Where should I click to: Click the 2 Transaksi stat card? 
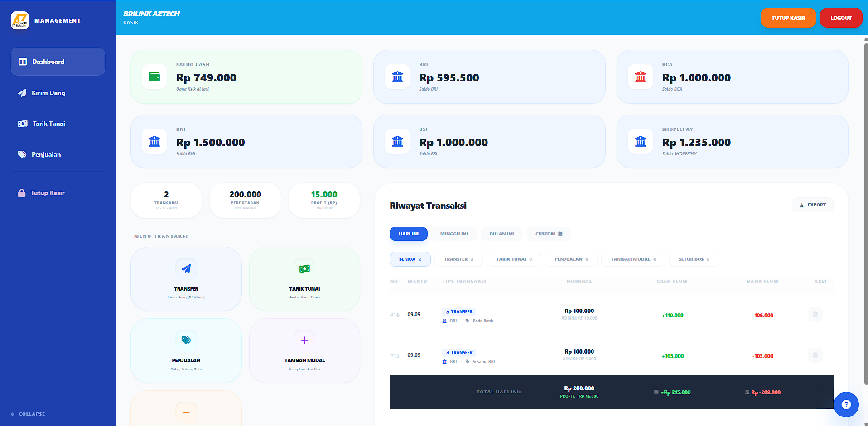click(166, 200)
